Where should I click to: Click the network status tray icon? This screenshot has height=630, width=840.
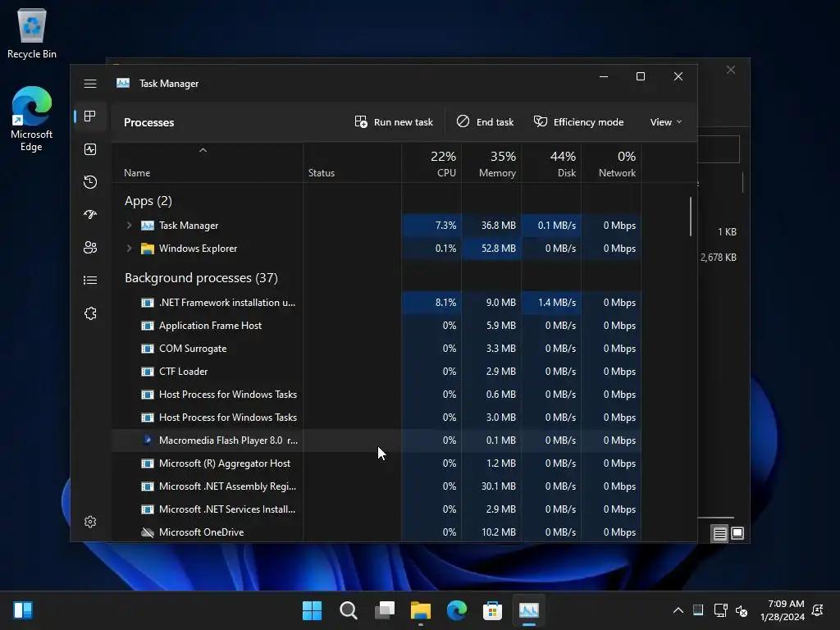tap(720, 610)
